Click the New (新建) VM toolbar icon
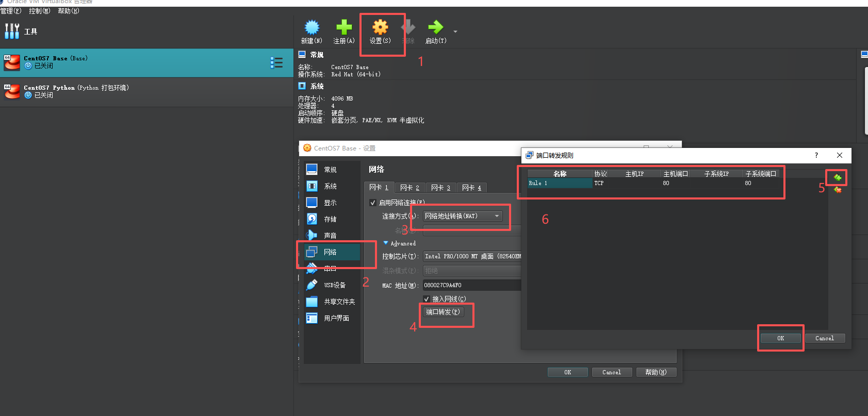Viewport: 868px width, 416px height. click(312, 28)
